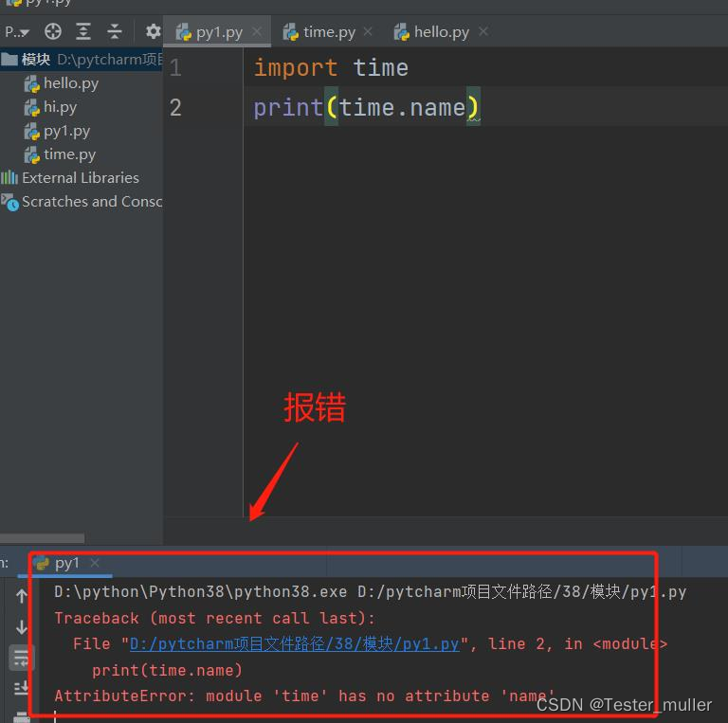The image size is (728, 723).
Task: Close the hello.py editor tab
Action: (x=483, y=31)
